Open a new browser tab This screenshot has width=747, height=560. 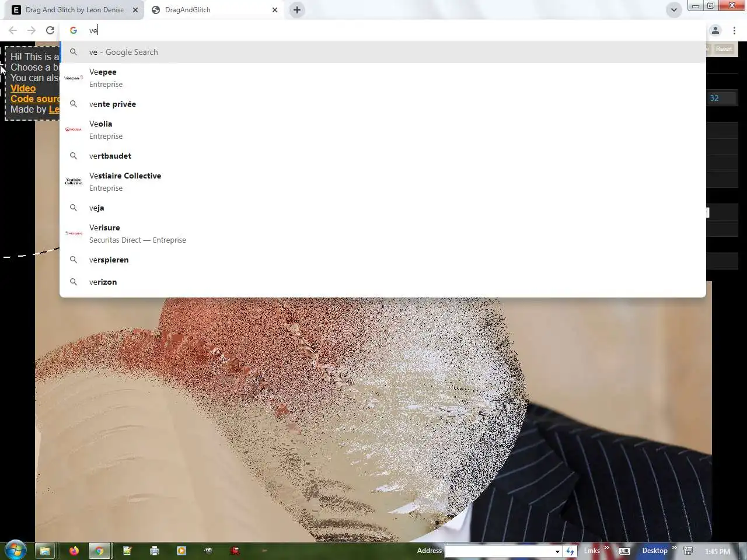coord(297,10)
